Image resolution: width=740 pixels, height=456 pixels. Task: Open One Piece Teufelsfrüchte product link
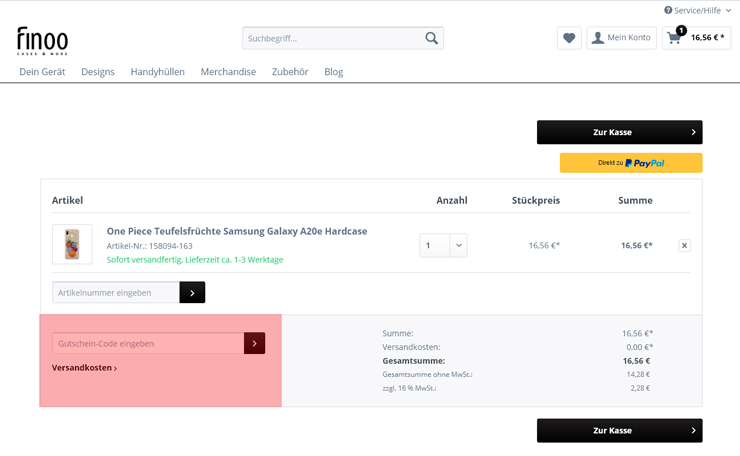(237, 231)
